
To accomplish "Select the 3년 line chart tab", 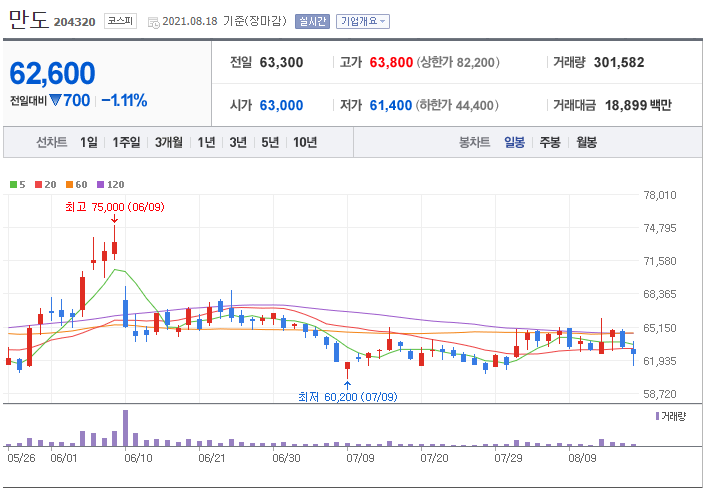I will 238,143.
